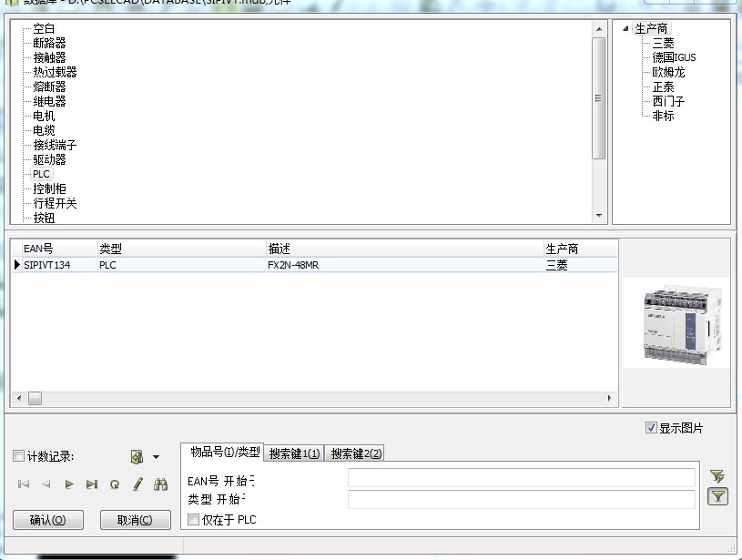Go to the previous record arrow
Screen dimensions: 742x560
tap(46, 484)
